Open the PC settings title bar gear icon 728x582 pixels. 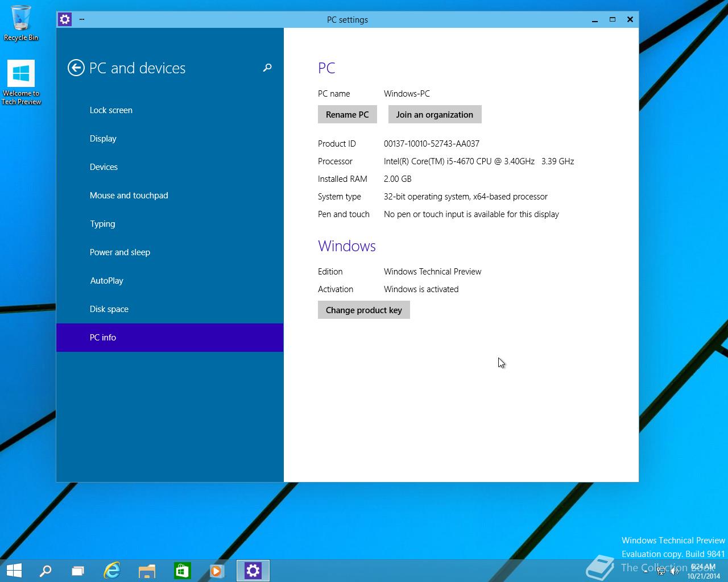pos(65,19)
